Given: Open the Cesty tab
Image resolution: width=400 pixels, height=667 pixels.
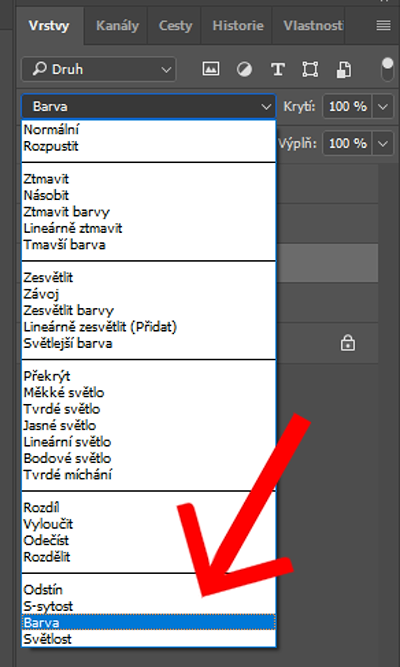Looking at the screenshot, I should click(175, 26).
